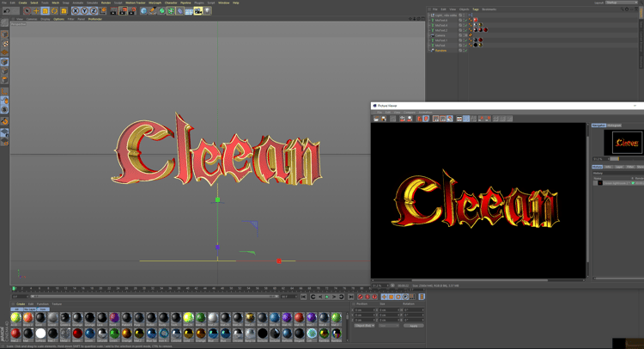
Task: Toggle visibility dots for Camera object
Action: click(465, 35)
